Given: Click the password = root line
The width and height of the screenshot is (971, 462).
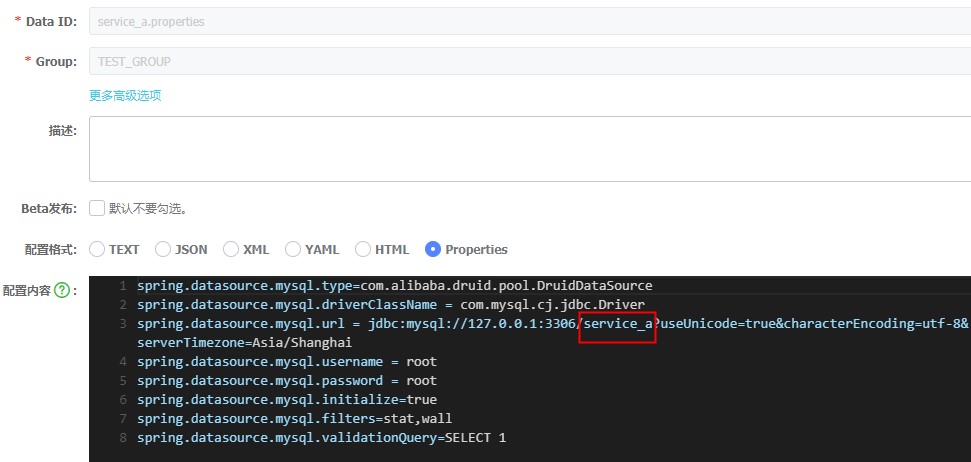Looking at the screenshot, I should 287,380.
